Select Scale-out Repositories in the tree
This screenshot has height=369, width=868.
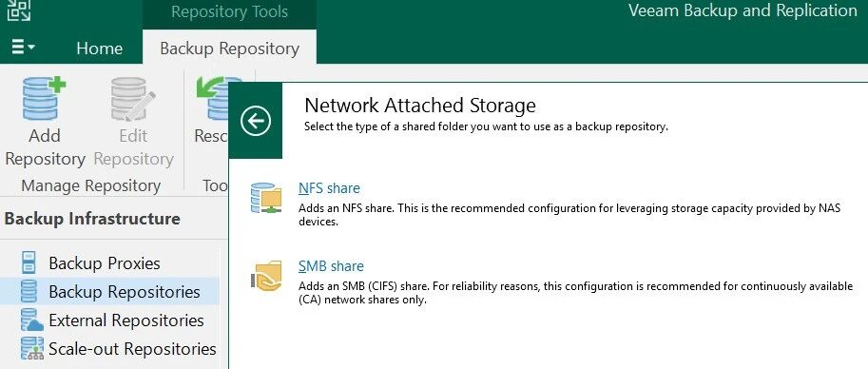click(x=132, y=349)
